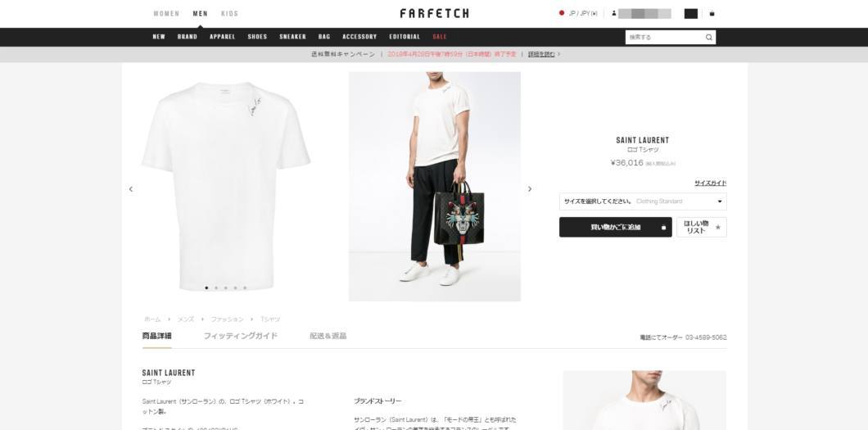Show next product image with right arrow

point(530,189)
